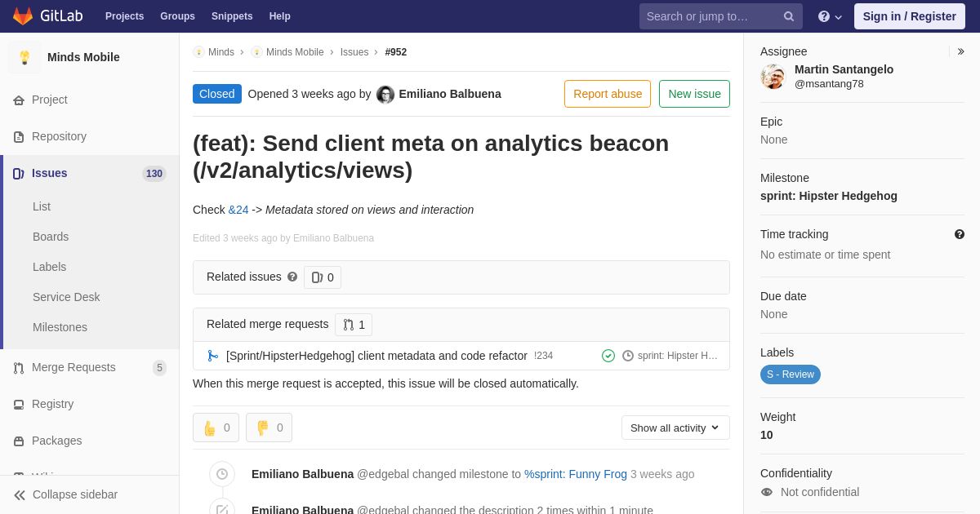Open the %sprint: Funny Frog milestone link

pyautogui.click(x=576, y=474)
